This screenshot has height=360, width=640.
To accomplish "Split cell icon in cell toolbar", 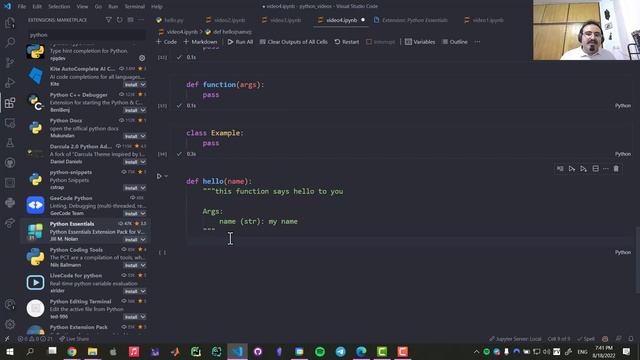I will pos(596,169).
